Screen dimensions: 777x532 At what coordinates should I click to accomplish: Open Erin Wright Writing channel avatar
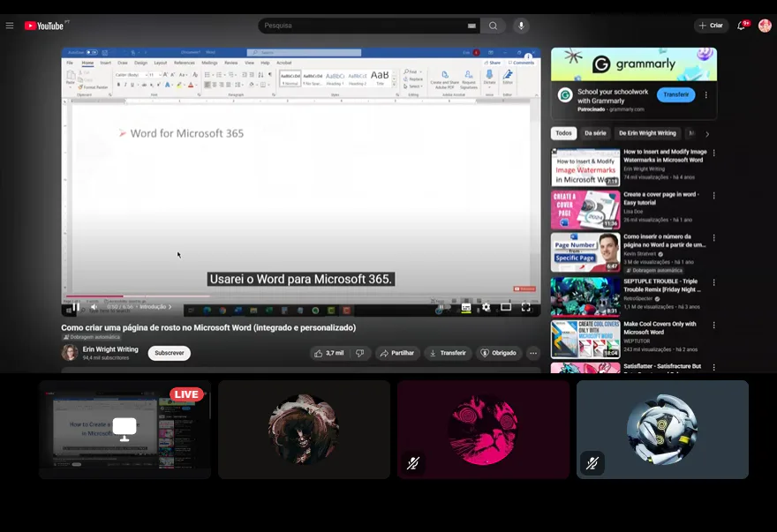tap(70, 353)
